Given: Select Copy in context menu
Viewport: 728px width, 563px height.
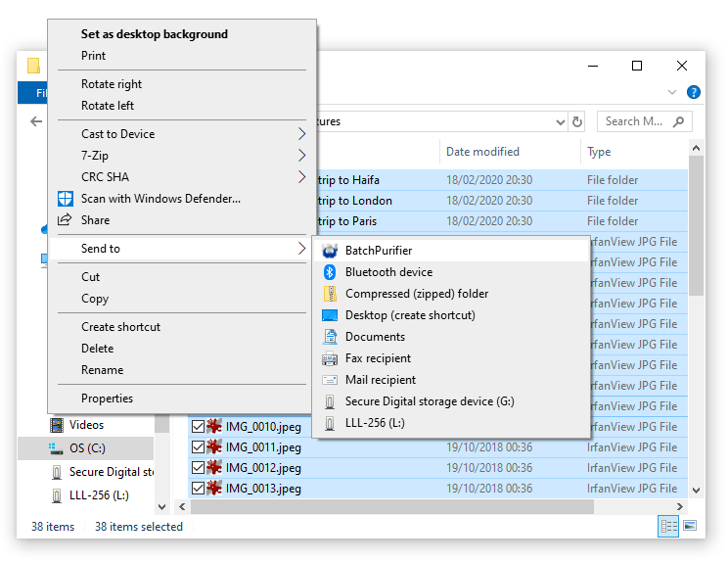Looking at the screenshot, I should pyautogui.click(x=95, y=299).
